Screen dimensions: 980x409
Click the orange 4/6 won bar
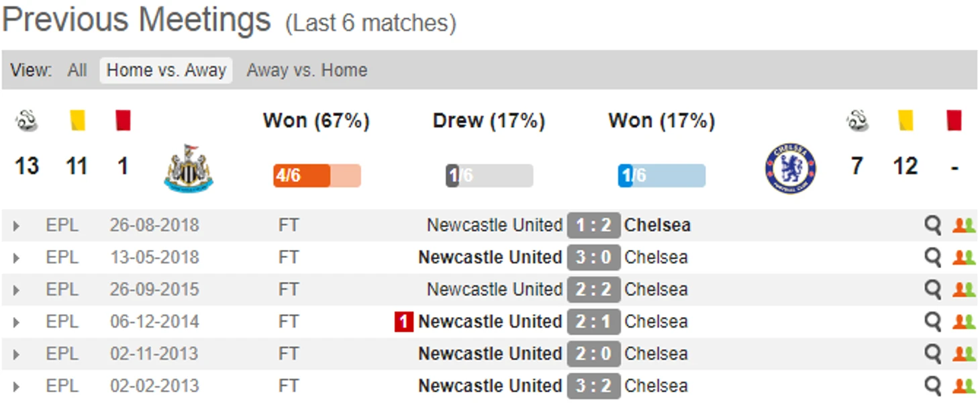point(317,176)
